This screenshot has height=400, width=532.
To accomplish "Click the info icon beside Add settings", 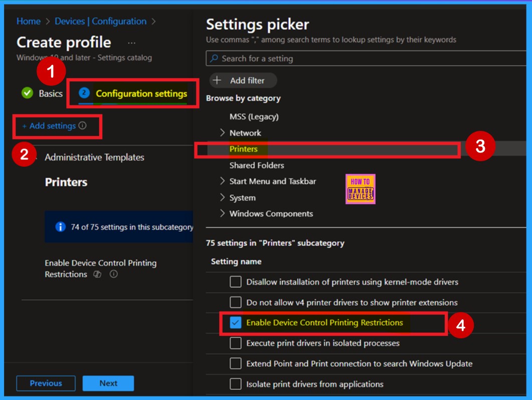I will point(83,126).
